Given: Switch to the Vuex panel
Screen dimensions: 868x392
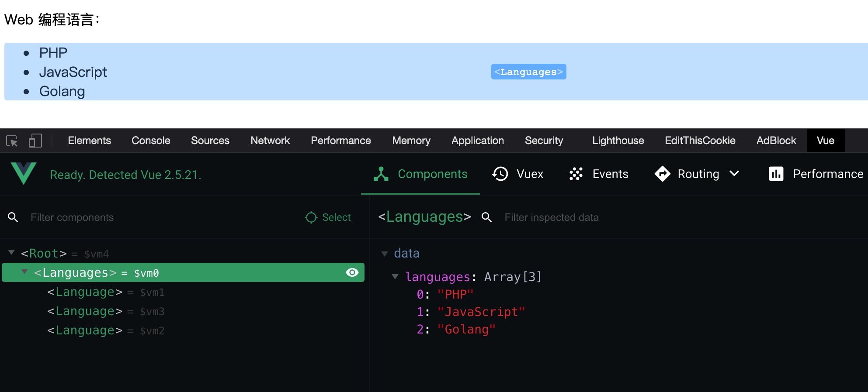Looking at the screenshot, I should coord(517,174).
